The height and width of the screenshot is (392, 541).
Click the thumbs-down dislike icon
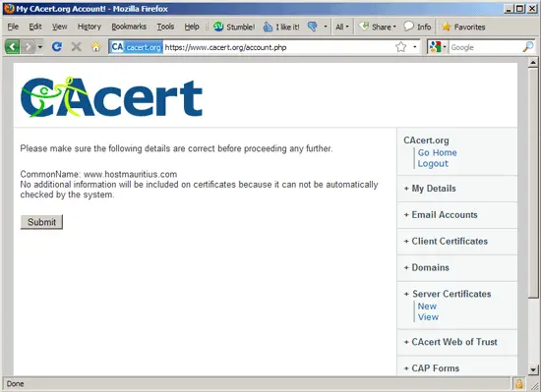[x=313, y=27]
